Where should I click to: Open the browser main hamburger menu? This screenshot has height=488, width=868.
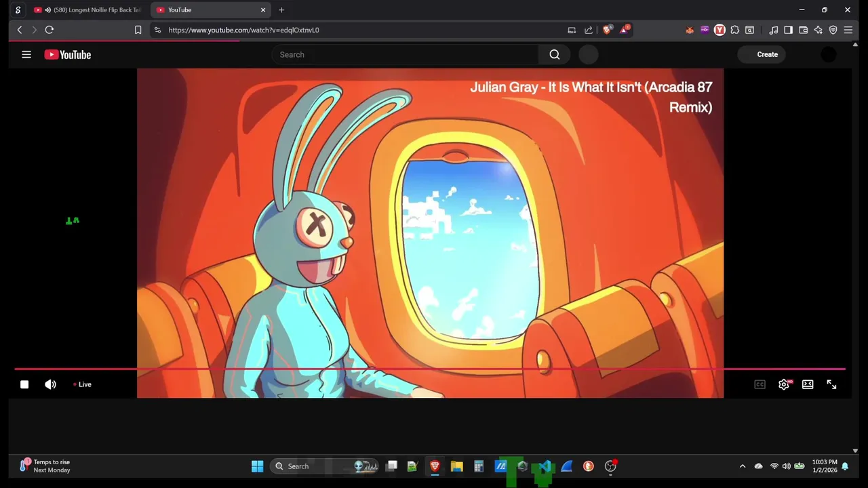click(848, 30)
